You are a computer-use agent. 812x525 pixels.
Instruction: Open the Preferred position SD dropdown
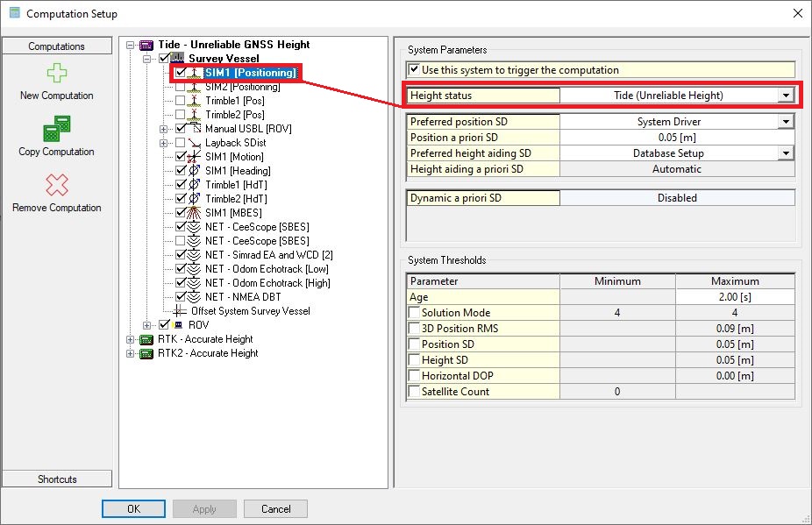[786, 122]
